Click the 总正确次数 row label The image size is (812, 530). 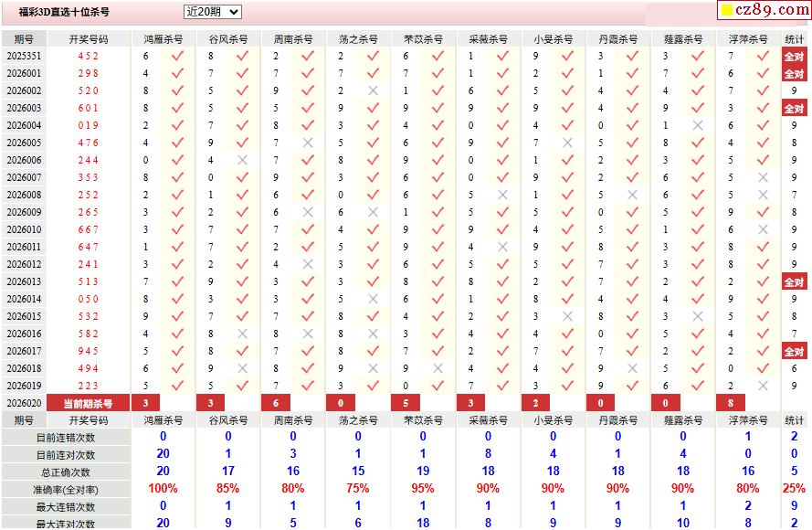pyautogui.click(x=66, y=472)
